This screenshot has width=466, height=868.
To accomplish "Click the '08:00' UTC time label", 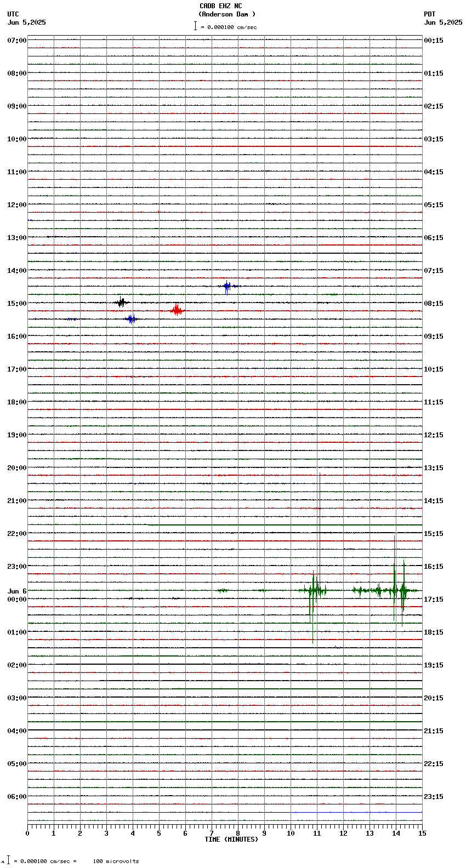I will pyautogui.click(x=17, y=73).
